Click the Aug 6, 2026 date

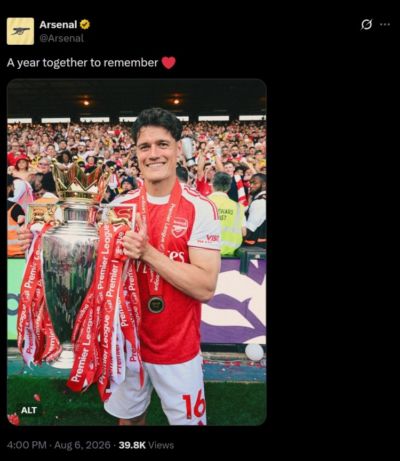(x=82, y=445)
